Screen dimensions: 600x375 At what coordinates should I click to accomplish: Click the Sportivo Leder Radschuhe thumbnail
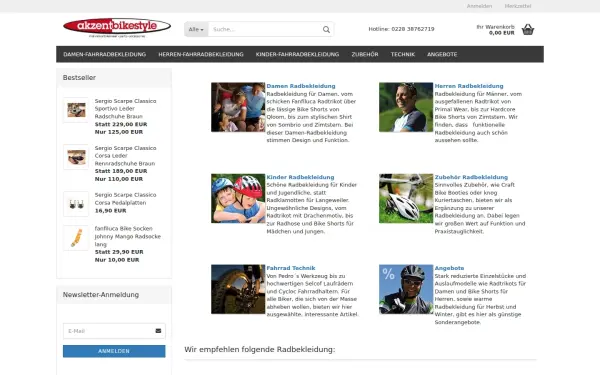[76, 110]
